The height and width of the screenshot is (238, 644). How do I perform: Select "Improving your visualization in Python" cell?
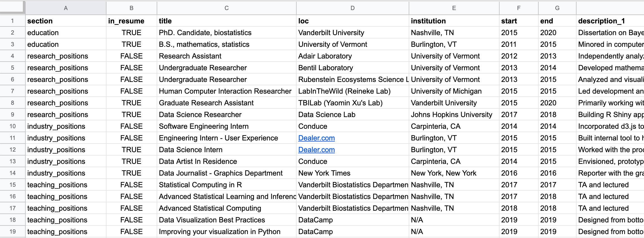click(219, 232)
